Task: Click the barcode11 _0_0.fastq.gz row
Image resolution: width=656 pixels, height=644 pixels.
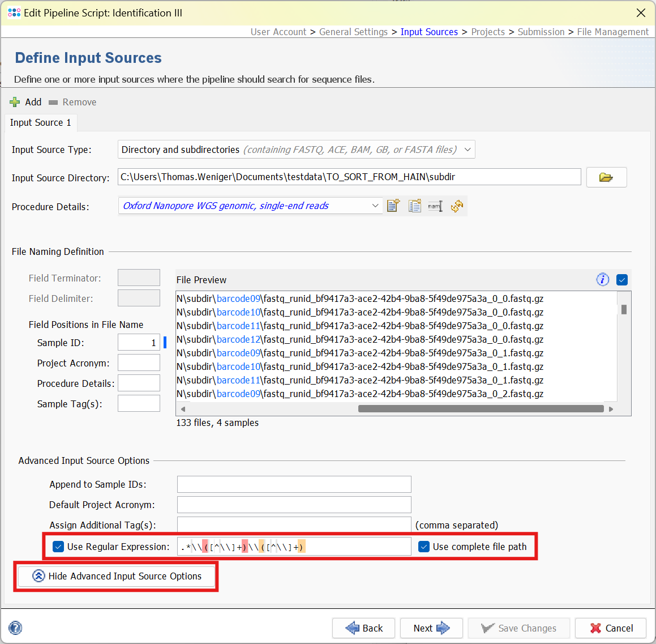Action: (x=360, y=326)
